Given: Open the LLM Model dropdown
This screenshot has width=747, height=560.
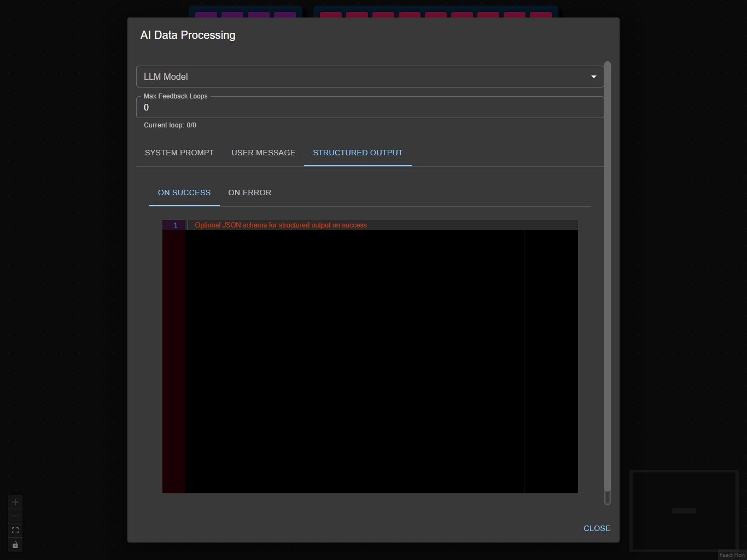Looking at the screenshot, I should [370, 77].
